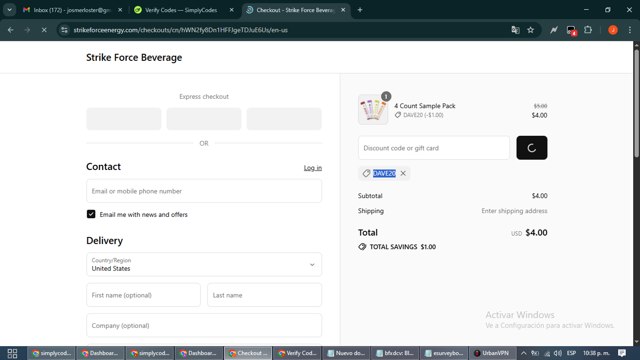Close the Gmail Inbox tab

click(120, 10)
